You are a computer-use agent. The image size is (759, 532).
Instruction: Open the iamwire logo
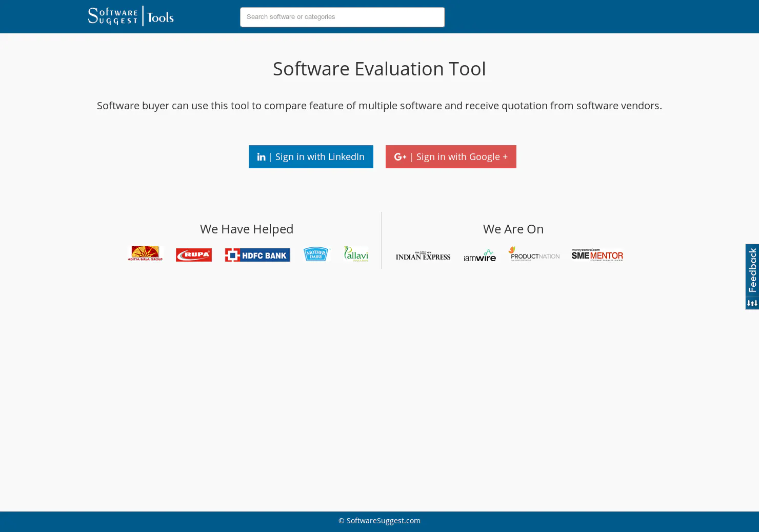click(480, 255)
